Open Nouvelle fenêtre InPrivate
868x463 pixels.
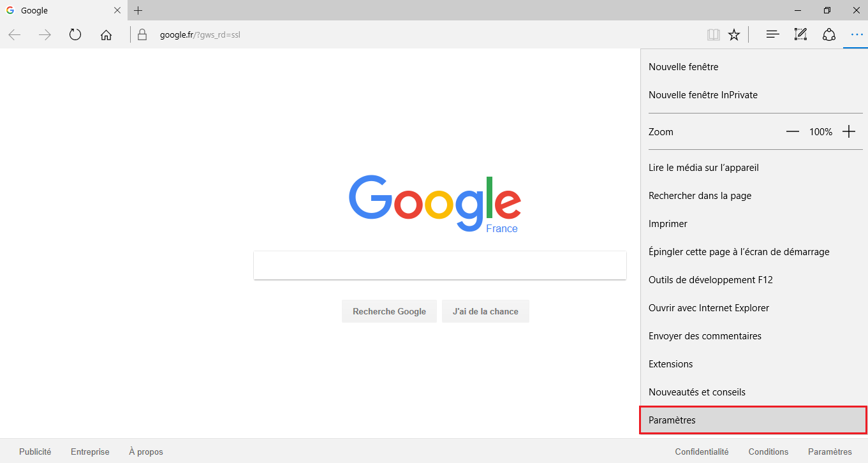[x=754, y=95]
